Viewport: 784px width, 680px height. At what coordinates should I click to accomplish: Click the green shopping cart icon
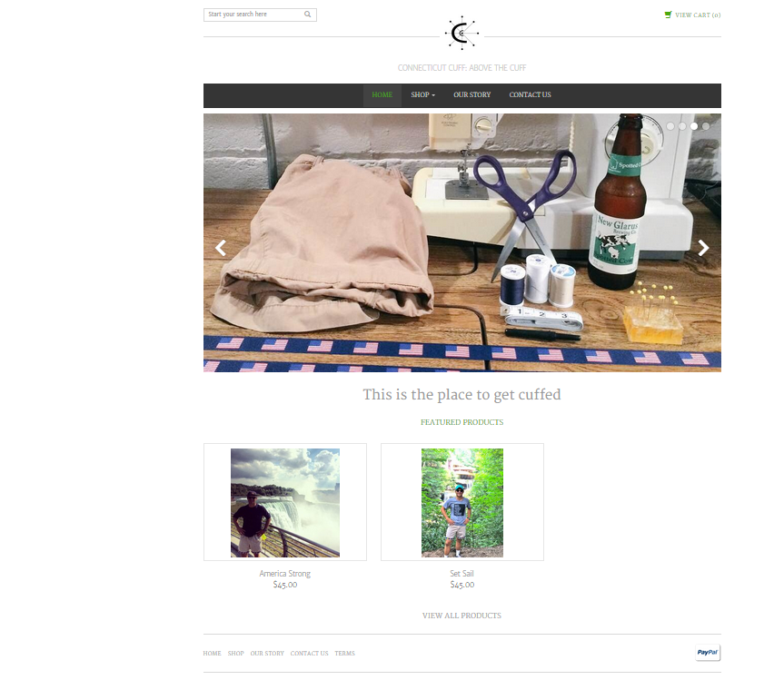pyautogui.click(x=668, y=15)
